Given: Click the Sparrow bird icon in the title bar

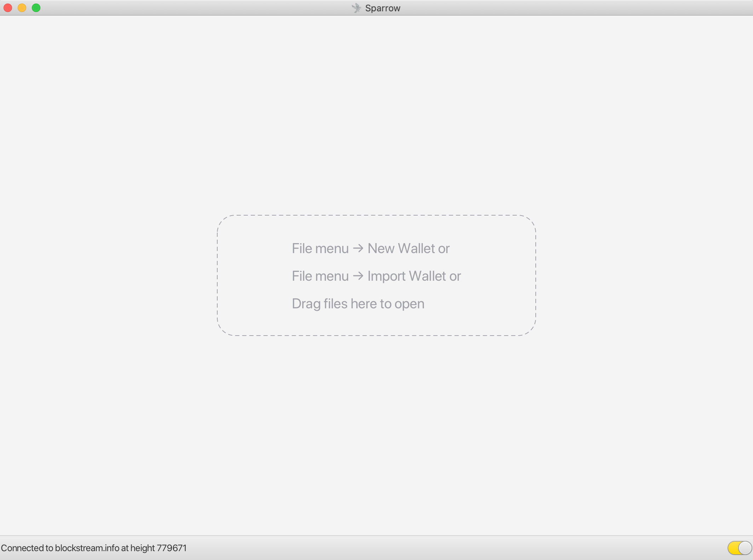Looking at the screenshot, I should tap(357, 7).
